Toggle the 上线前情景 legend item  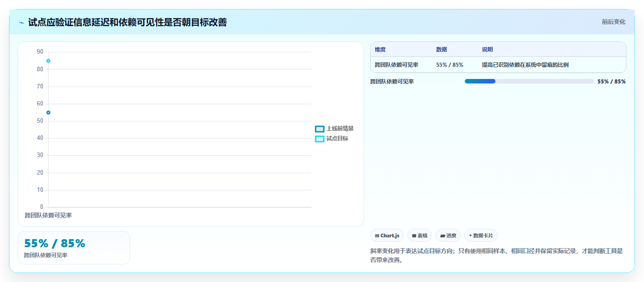(x=334, y=129)
